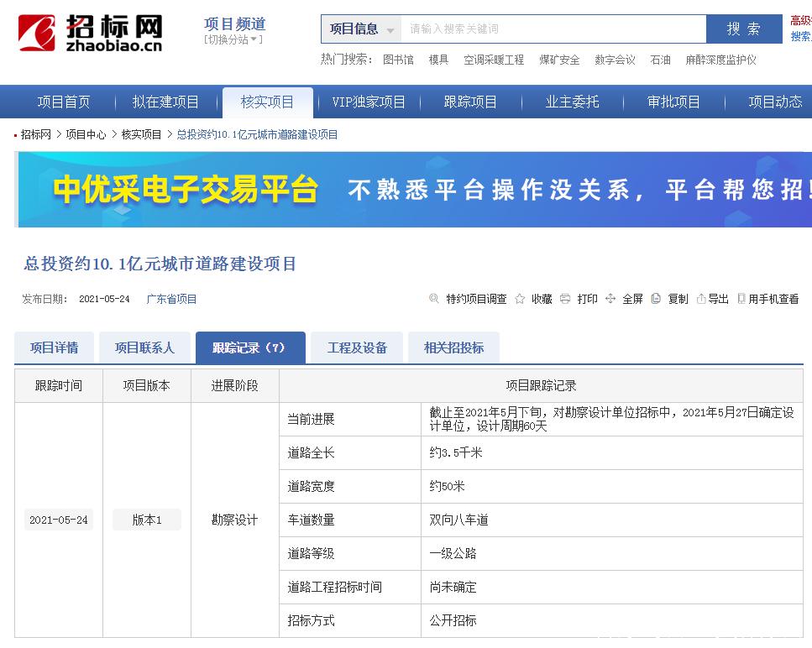Click the 导出 export icon
This screenshot has width=812, height=648.
tap(703, 299)
